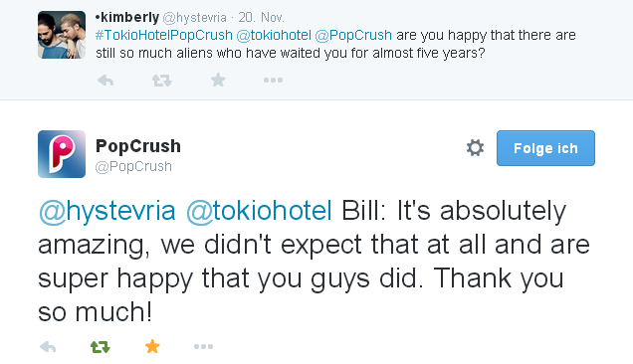Open more options on PopCrush's tweet
Viewport: 633px width, 364px height.
203,347
